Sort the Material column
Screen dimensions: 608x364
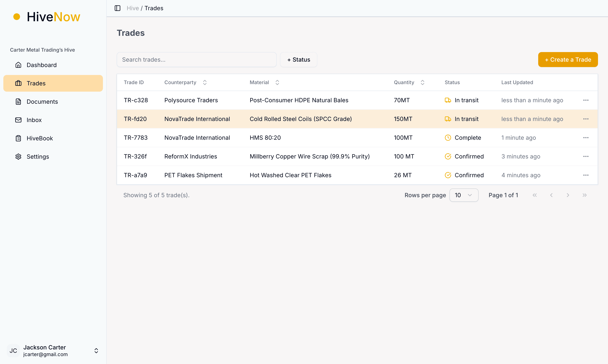coord(277,82)
